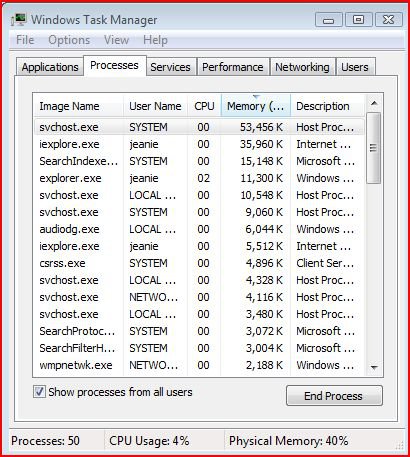Sort by User Name column header
This screenshot has width=410, height=457.
155,106
